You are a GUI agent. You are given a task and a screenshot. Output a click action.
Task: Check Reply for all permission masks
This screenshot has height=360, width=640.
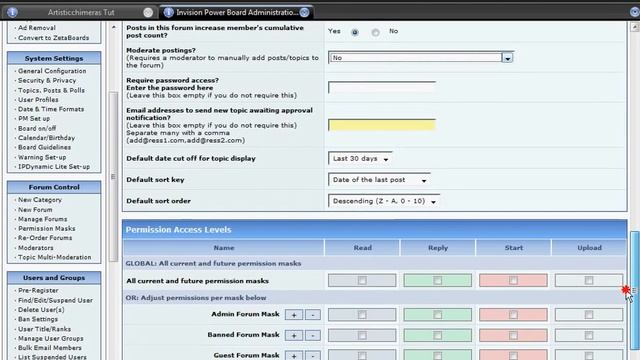pos(438,280)
